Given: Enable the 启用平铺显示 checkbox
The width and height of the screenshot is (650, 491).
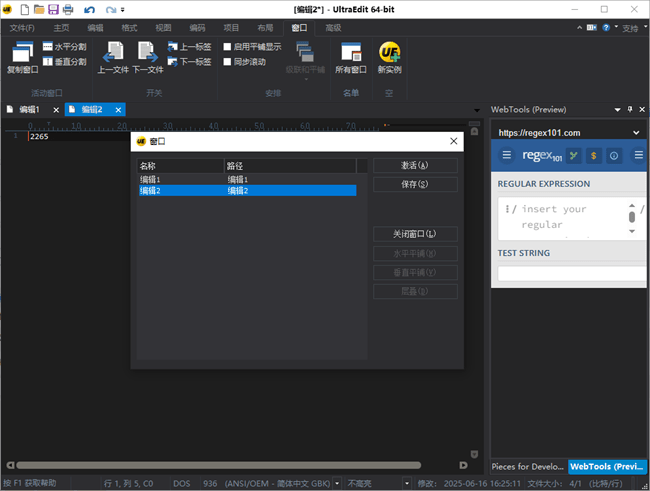Looking at the screenshot, I should pyautogui.click(x=227, y=47).
